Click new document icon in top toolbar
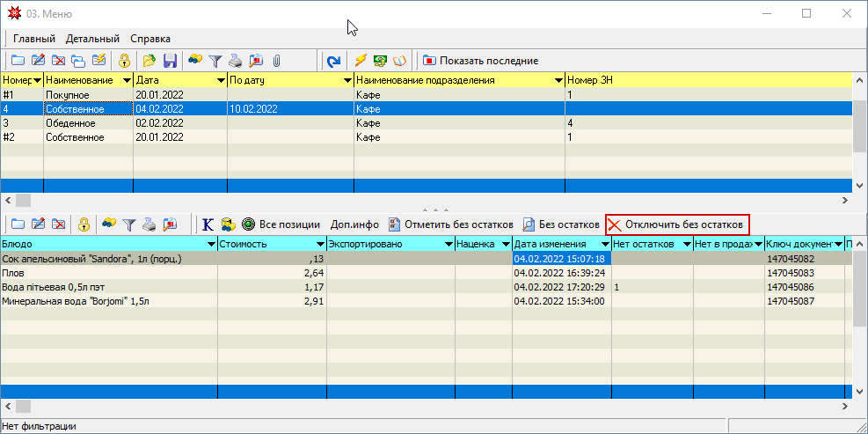This screenshot has width=868, height=434. 18,61
